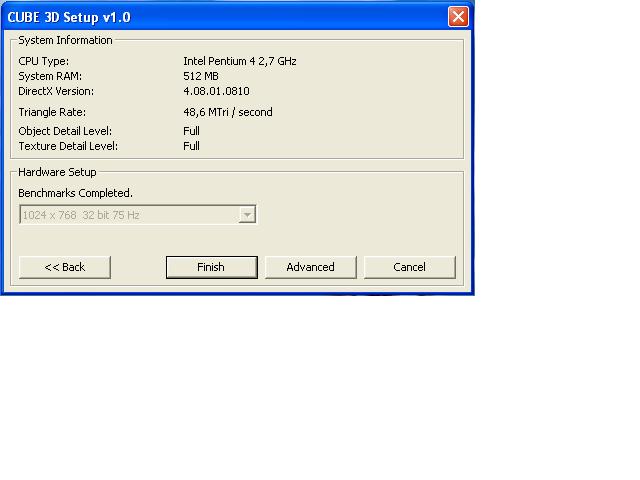Click the 48,6 MTri / second value
Viewport: 640px width, 480px height.
pyautogui.click(x=227, y=113)
